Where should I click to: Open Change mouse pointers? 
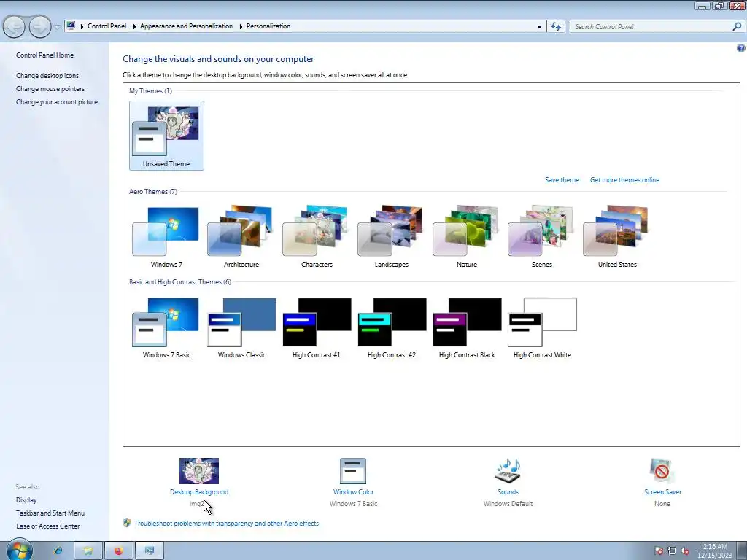(50, 89)
